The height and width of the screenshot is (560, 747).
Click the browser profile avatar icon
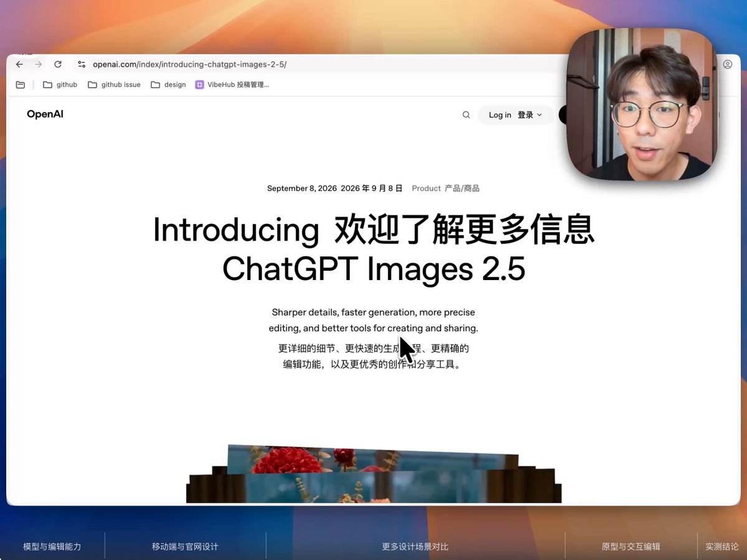click(x=728, y=64)
